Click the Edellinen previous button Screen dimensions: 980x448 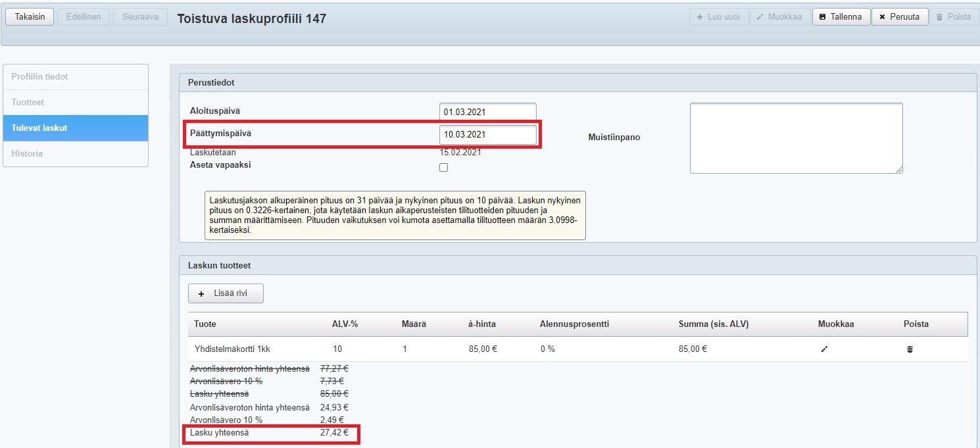[x=84, y=17]
